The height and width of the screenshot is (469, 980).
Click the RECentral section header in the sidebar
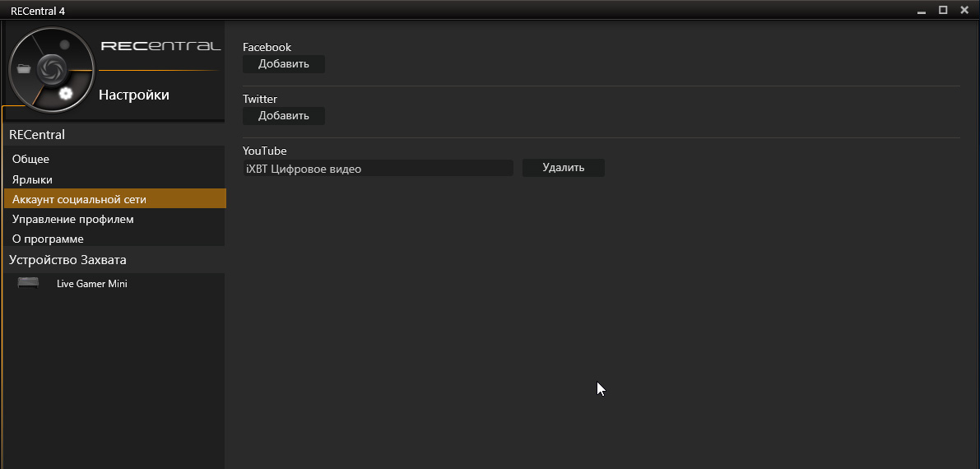[x=37, y=135]
